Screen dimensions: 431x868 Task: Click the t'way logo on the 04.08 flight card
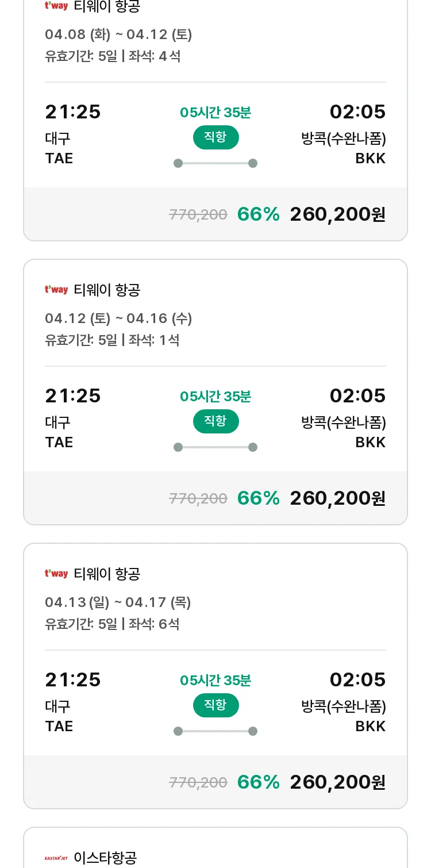pyautogui.click(x=56, y=6)
